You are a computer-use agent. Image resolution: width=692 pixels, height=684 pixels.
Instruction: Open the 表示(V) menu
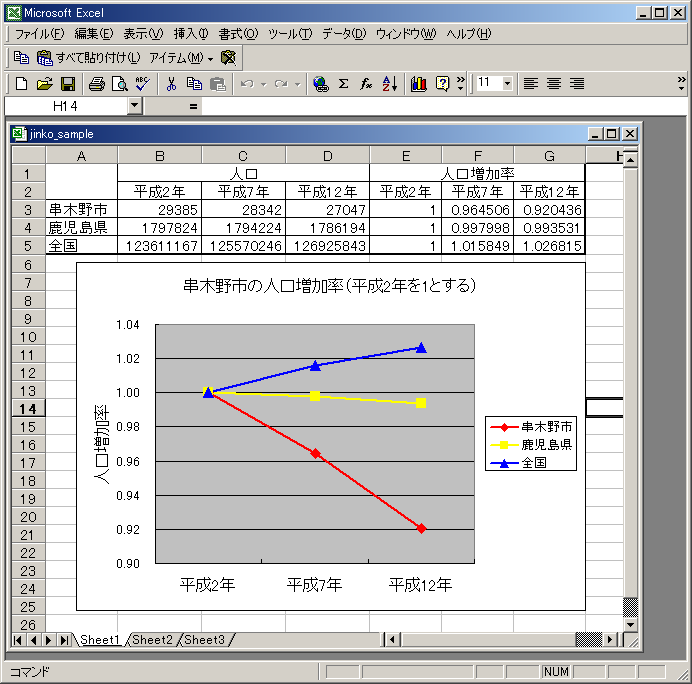[x=143, y=34]
